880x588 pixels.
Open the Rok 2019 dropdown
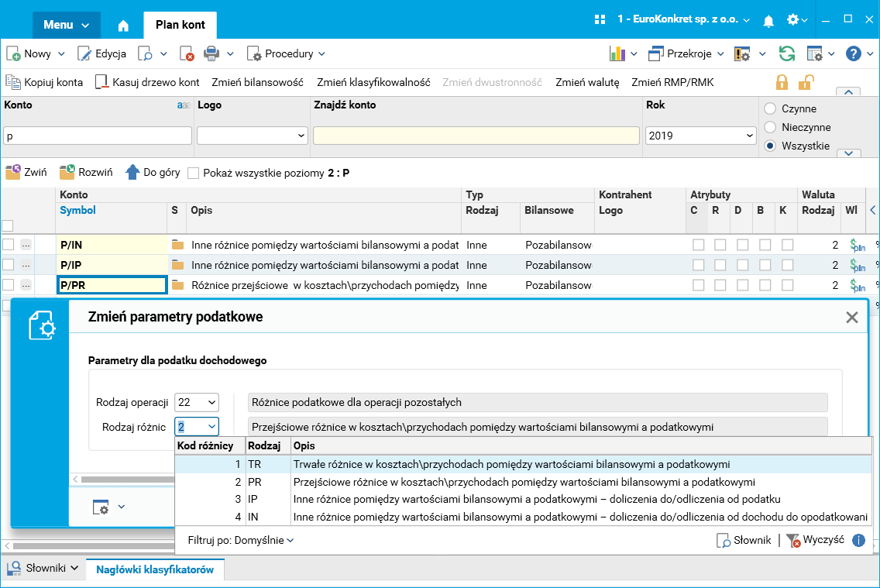(700, 136)
